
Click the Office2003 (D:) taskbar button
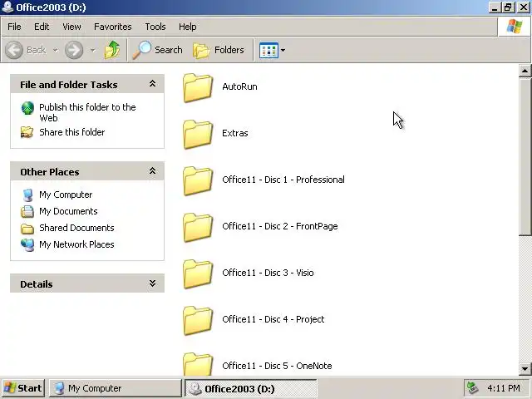[251, 388]
